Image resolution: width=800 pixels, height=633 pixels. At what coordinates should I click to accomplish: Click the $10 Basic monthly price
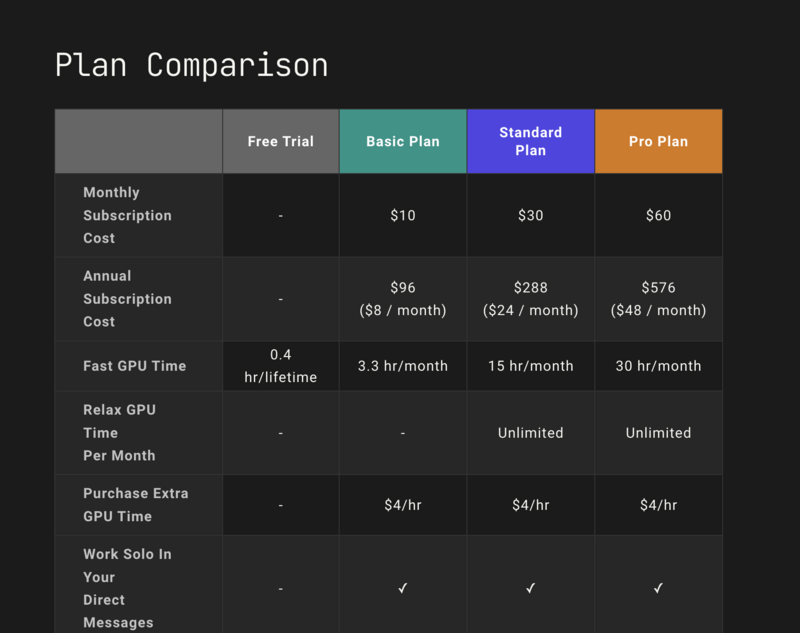pos(403,215)
